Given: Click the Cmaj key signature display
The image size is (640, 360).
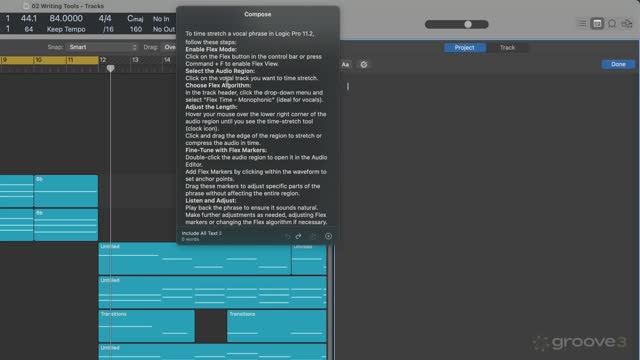Looking at the screenshot, I should tap(135, 18).
